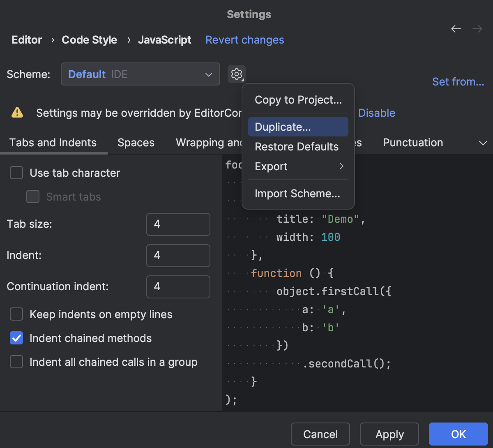The width and height of the screenshot is (493, 448).
Task: Switch to the Punctuation tab
Action: point(413,143)
